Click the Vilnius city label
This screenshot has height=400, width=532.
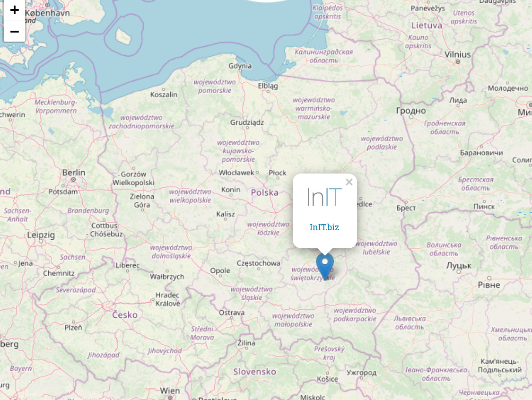click(457, 54)
